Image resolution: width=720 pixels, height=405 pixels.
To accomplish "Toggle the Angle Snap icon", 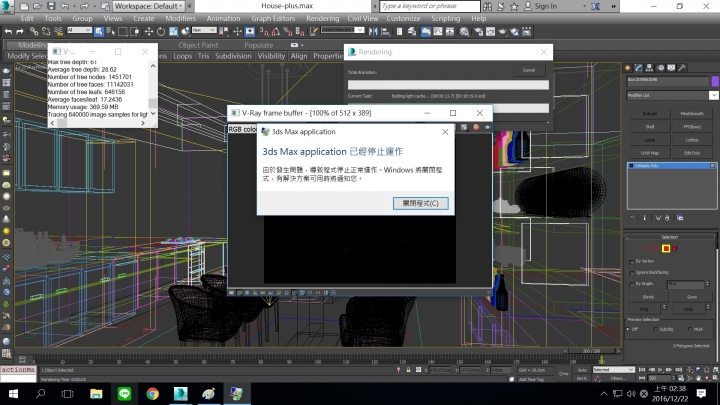I will pos(276,31).
